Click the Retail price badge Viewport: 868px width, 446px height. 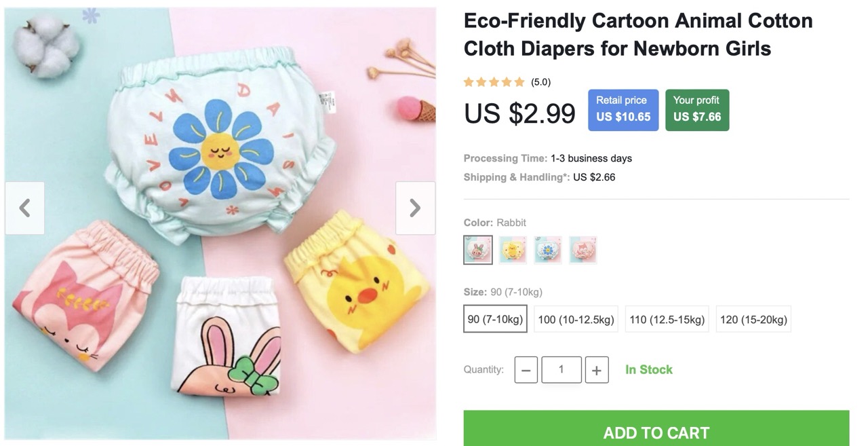point(623,109)
